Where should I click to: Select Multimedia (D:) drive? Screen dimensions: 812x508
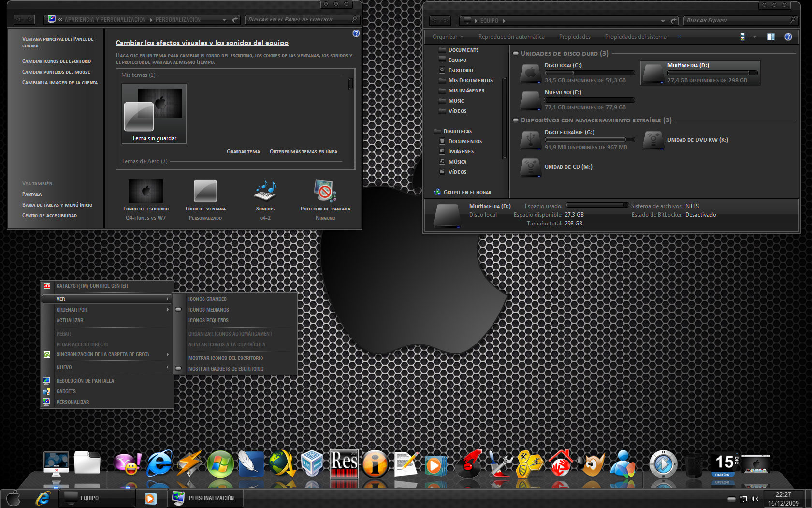click(x=700, y=73)
